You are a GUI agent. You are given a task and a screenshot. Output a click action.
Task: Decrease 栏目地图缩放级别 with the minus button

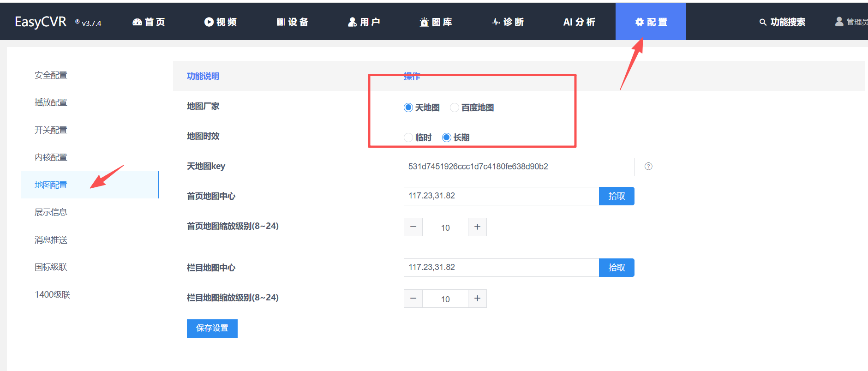(x=413, y=299)
